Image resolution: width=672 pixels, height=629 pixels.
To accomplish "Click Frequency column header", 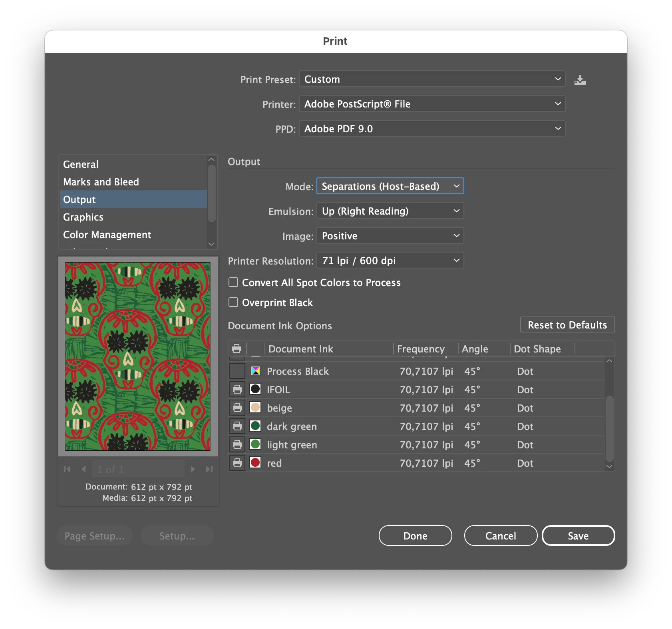I will (x=421, y=349).
